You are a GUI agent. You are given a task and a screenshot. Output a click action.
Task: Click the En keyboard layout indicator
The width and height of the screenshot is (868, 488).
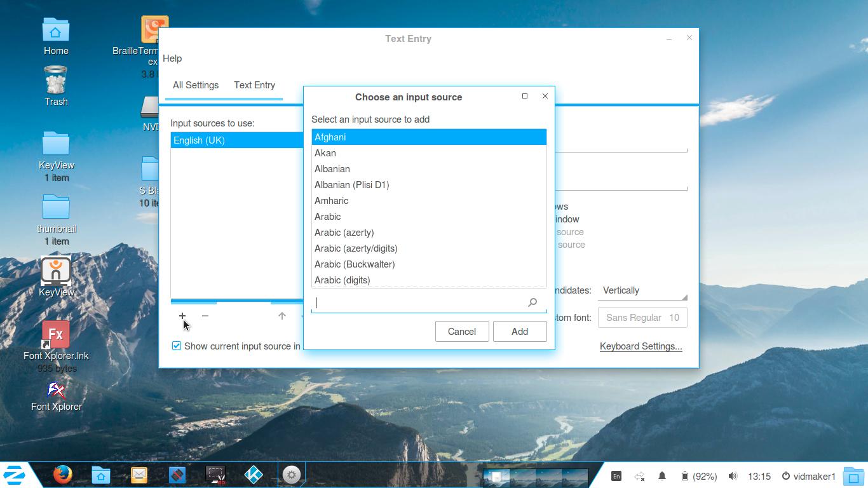pyautogui.click(x=616, y=476)
